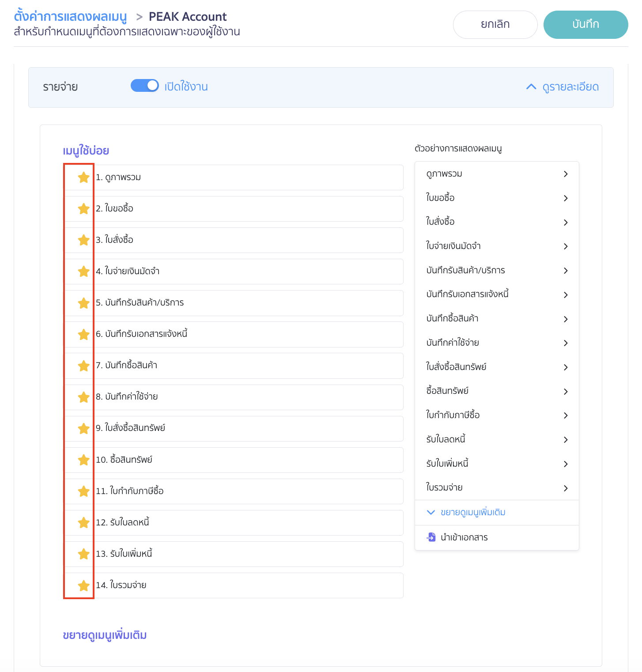The width and height of the screenshot is (642, 672).
Task: Click star icon for ใบสั่งซื้อ row
Action: click(83, 240)
